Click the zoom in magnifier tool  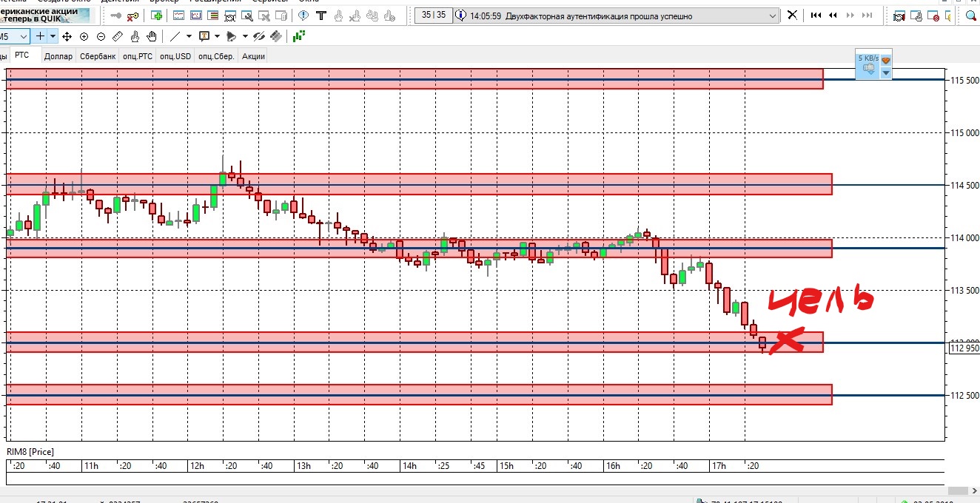pos(84,36)
